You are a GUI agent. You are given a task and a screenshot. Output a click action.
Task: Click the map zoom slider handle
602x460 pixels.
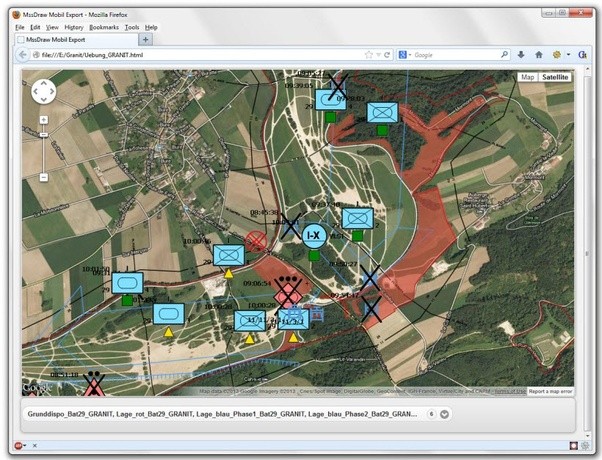pyautogui.click(x=44, y=135)
